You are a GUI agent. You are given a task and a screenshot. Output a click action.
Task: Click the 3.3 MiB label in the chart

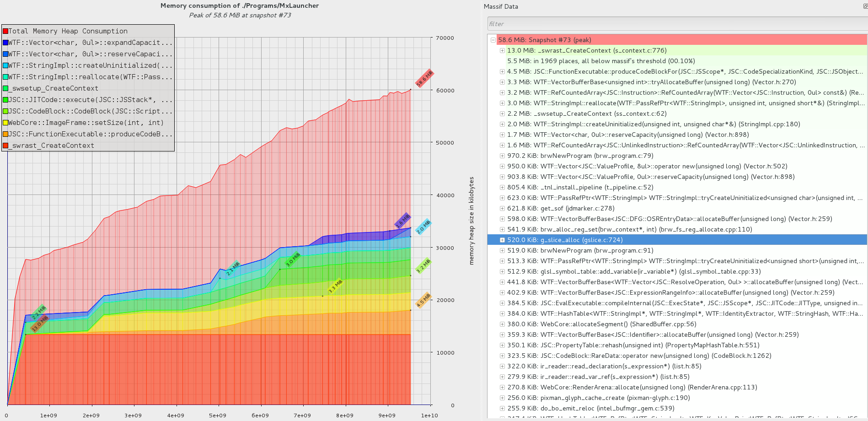tap(335, 286)
